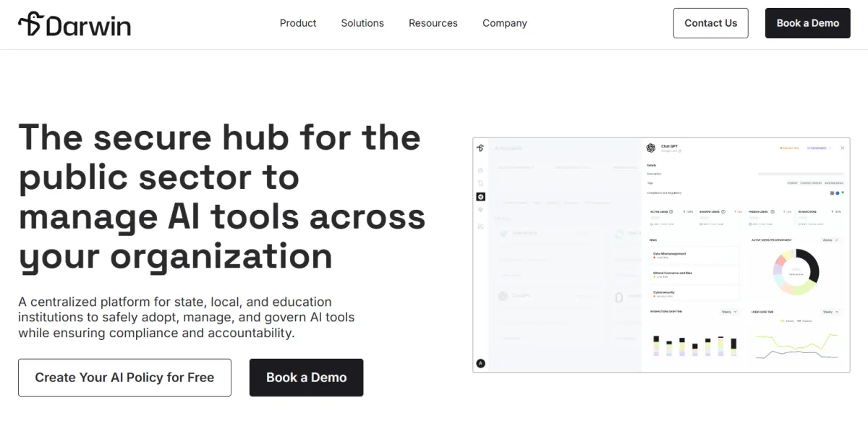Open the Product menu
This screenshot has height=445, width=868.
pyautogui.click(x=298, y=23)
